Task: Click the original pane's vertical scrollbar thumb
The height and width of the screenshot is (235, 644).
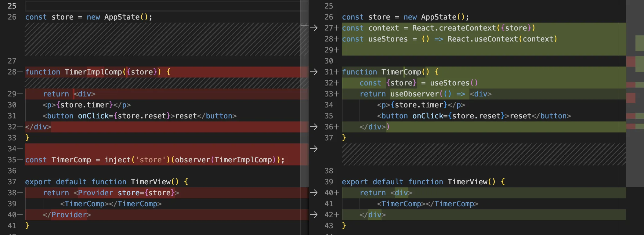Action: 305,93
